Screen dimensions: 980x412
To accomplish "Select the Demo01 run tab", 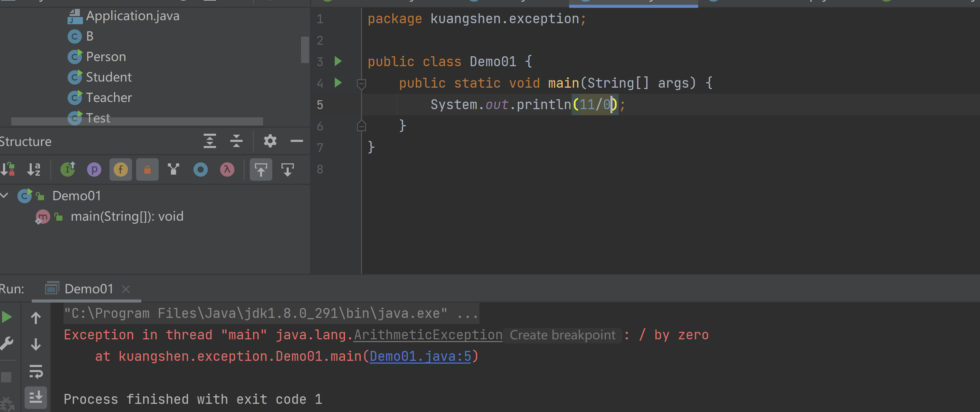I will click(x=88, y=289).
